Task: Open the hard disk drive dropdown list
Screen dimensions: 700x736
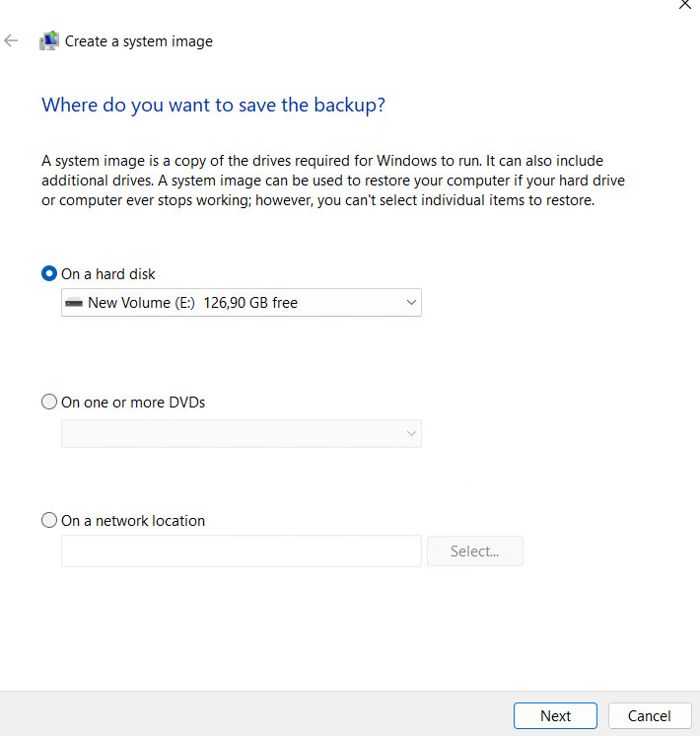Action: pos(241,303)
